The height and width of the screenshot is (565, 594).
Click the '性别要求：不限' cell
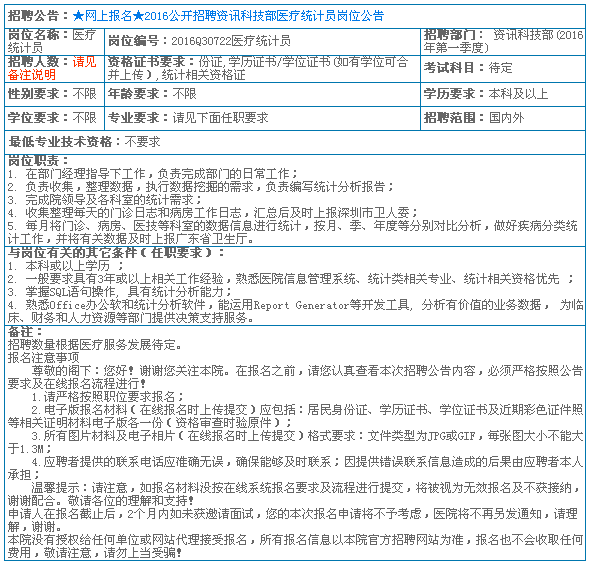54,94
